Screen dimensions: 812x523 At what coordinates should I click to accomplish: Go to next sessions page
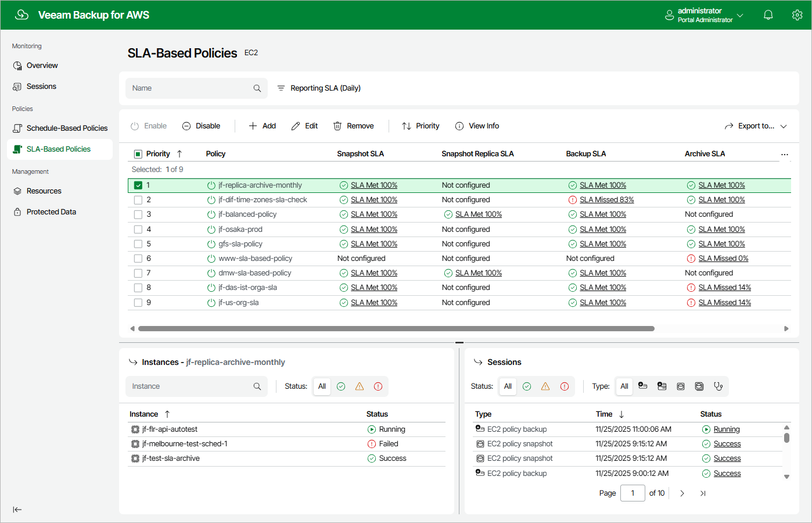(x=682, y=493)
